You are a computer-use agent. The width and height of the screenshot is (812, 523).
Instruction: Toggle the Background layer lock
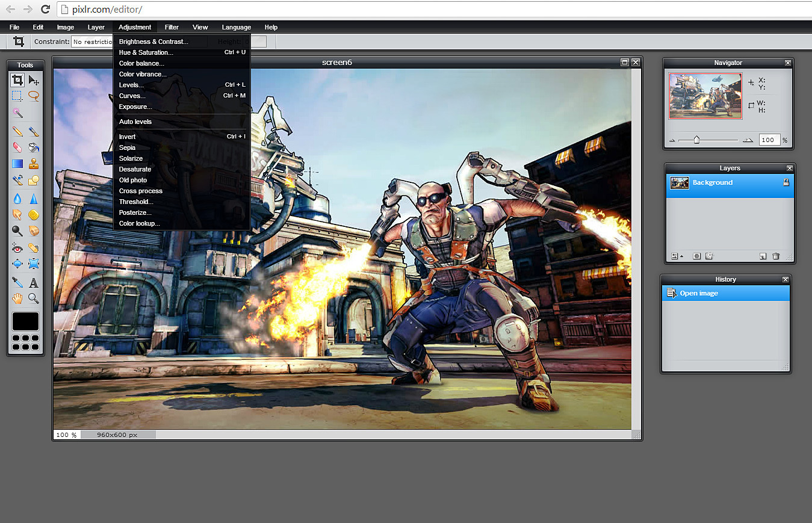(x=786, y=182)
